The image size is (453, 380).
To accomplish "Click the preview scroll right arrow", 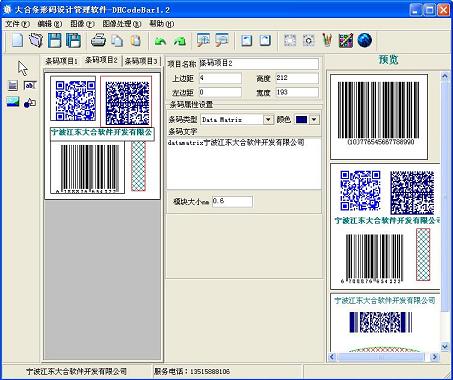I will 435,357.
